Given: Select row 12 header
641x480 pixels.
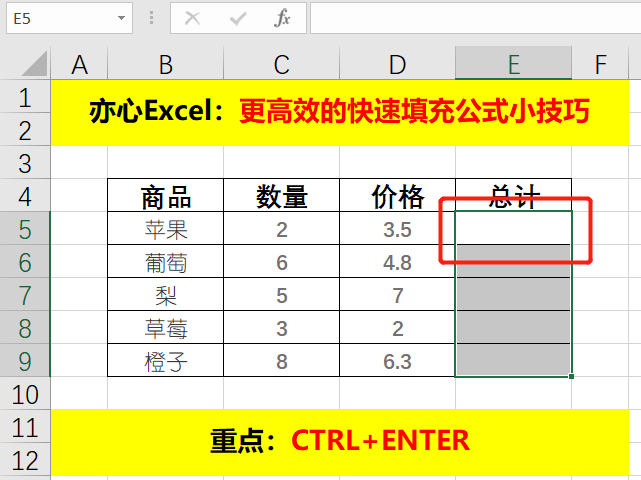Looking at the screenshot, I should coord(25,460).
